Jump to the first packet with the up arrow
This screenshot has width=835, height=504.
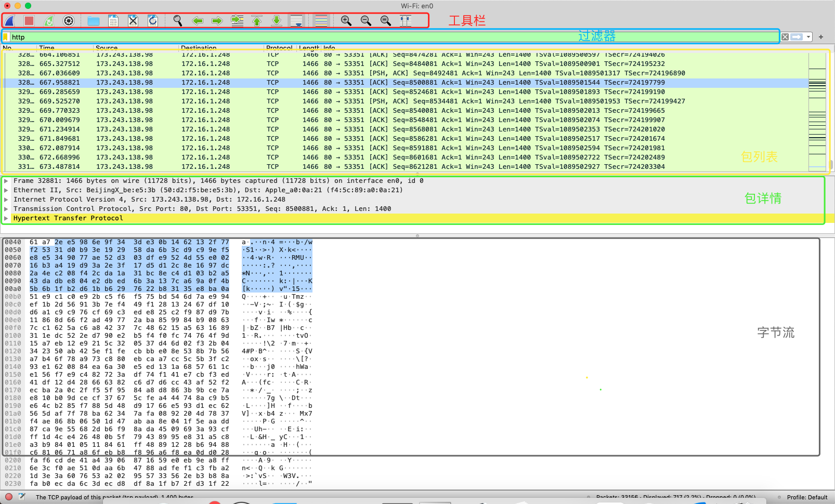pyautogui.click(x=257, y=21)
